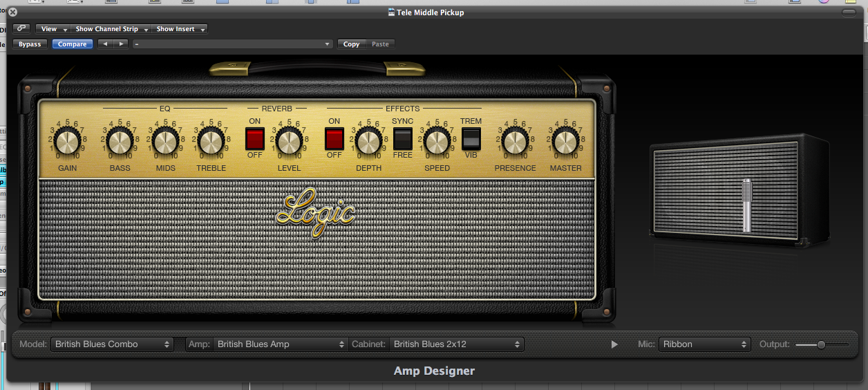
Task: Toggle the EFFECTS on/off red switch
Action: [x=334, y=139]
